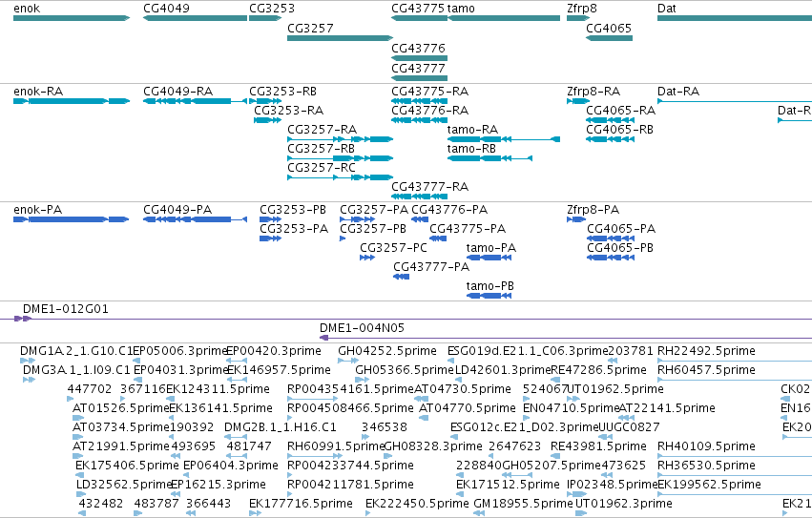812x518 pixels.
Task: Select the CG43775 gene label
Action: point(418,9)
